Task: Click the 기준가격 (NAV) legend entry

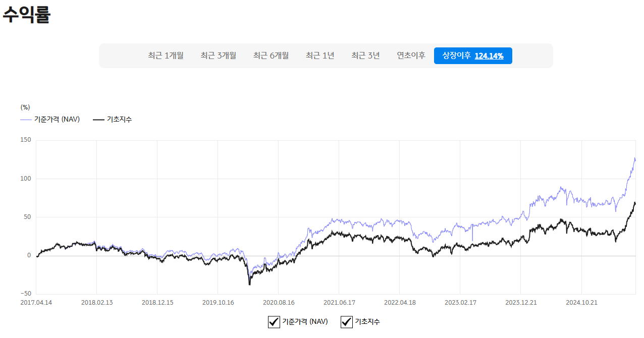Action: [56, 119]
